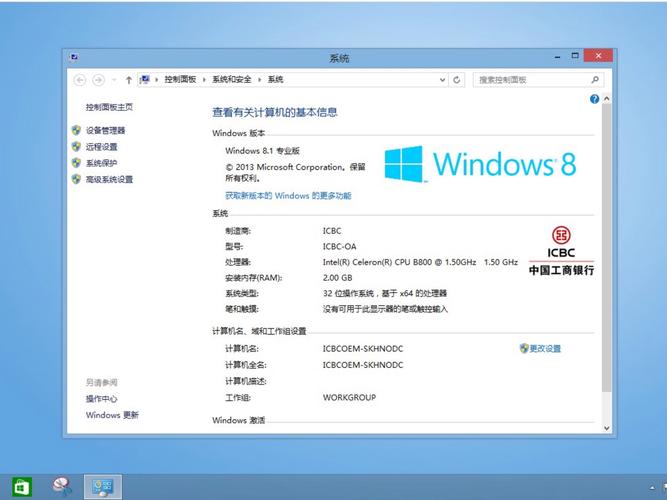
Task: Click the computer name ICBCOEM-SKHNODC beside 计算机名
Action: 362,349
